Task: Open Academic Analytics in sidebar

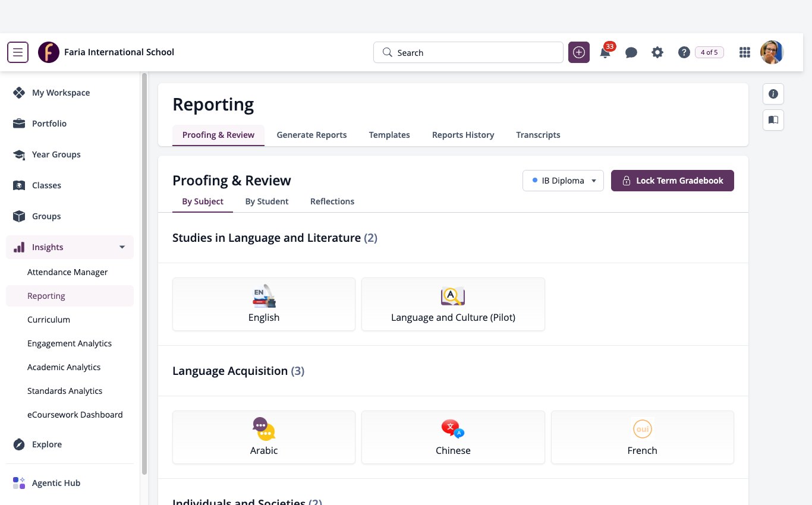Action: tap(70, 367)
